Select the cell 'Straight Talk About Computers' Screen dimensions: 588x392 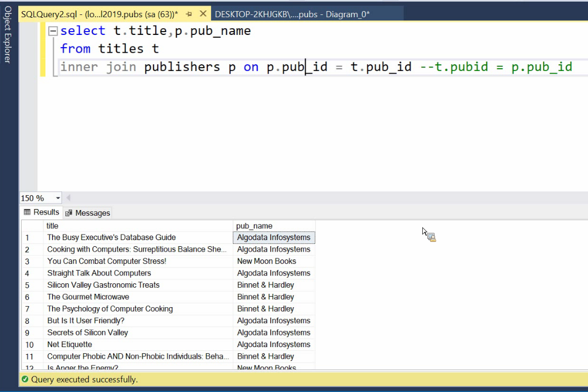[138, 273]
